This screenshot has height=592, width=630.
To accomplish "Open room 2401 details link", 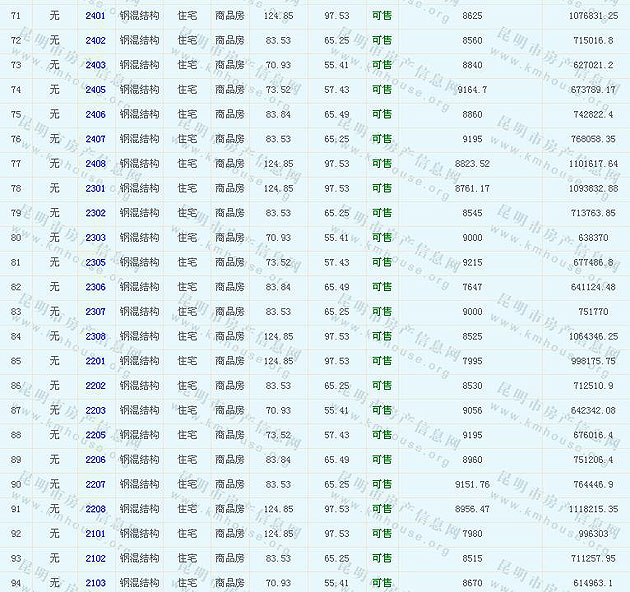I will coord(96,16).
